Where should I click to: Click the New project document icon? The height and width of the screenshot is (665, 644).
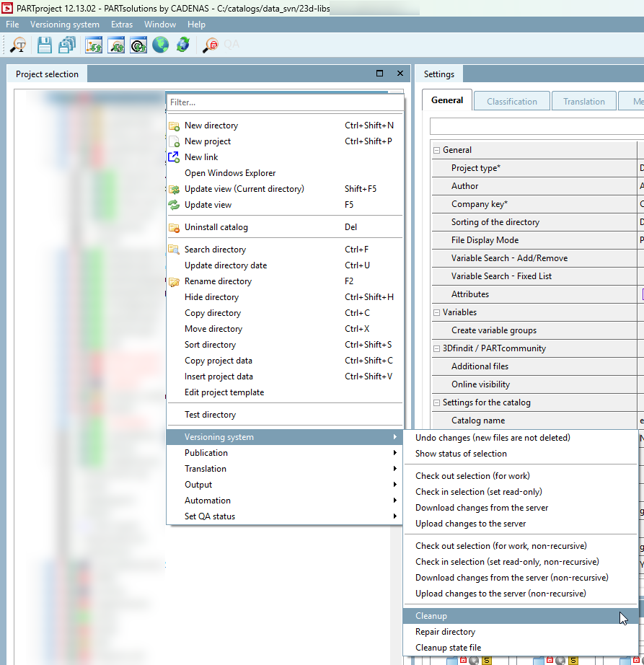(175, 141)
